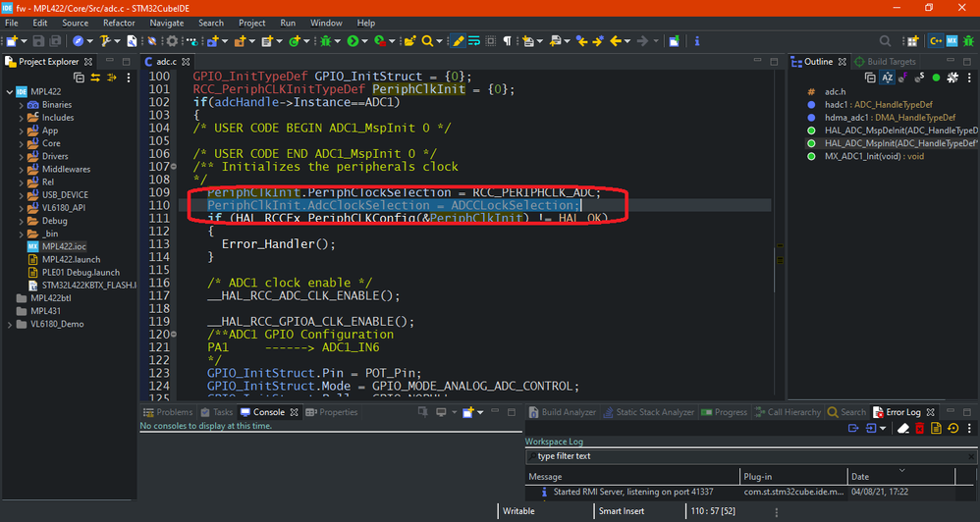This screenshot has width=980, height=522.
Task: Click the Back navigation yellow arrow
Action: 616,41
